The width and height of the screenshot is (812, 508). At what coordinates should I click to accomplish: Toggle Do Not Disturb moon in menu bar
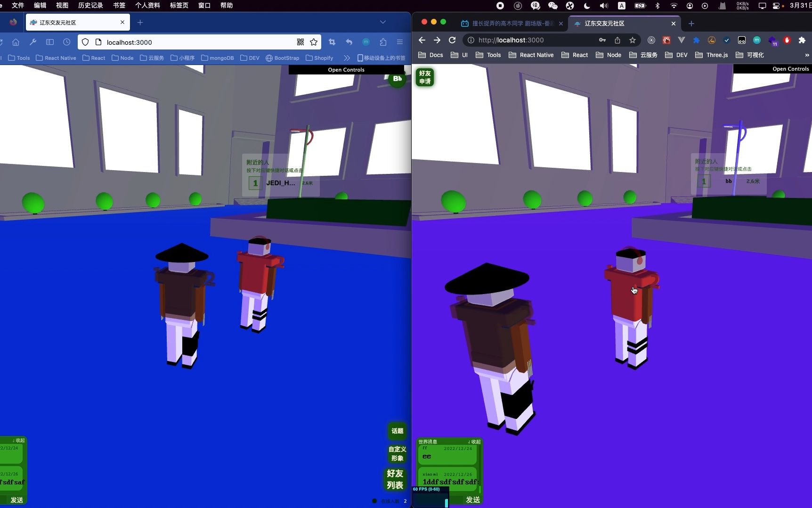[587, 6]
